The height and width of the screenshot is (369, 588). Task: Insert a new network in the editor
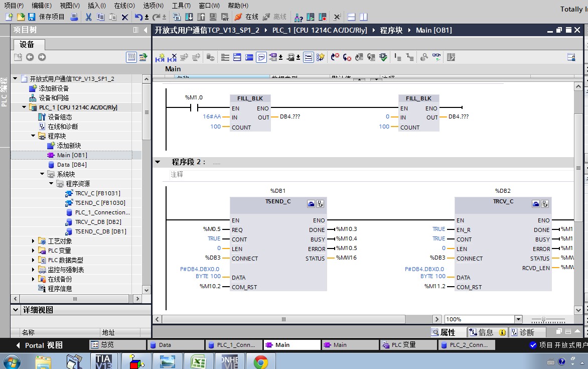click(160, 57)
